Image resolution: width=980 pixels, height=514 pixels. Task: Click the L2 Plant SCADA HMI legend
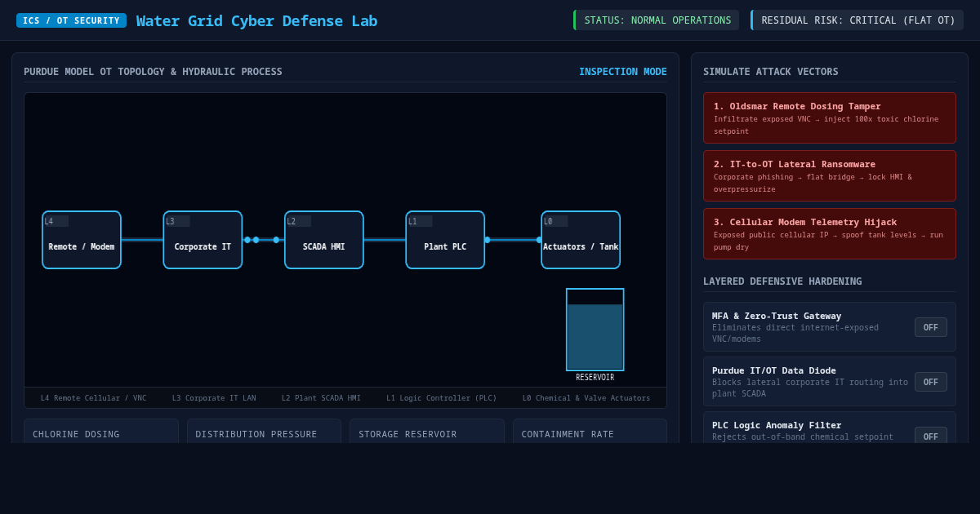click(321, 398)
